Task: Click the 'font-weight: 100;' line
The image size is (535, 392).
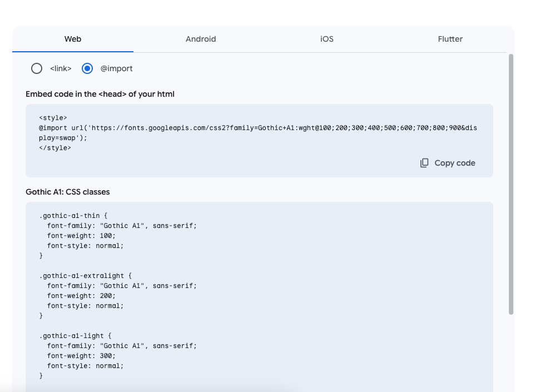Action: coord(81,236)
